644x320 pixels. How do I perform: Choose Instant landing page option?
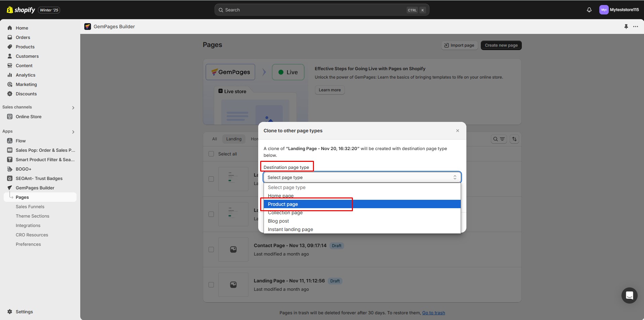point(362,229)
